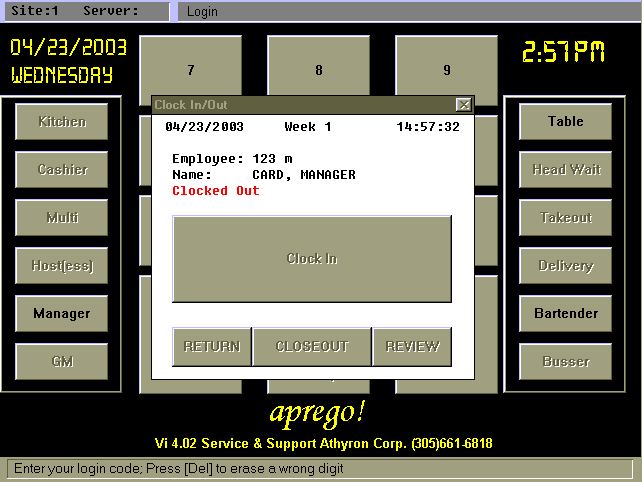Viewport: 642px width, 482px height.
Task: Select the Delivery button
Action: click(x=565, y=266)
